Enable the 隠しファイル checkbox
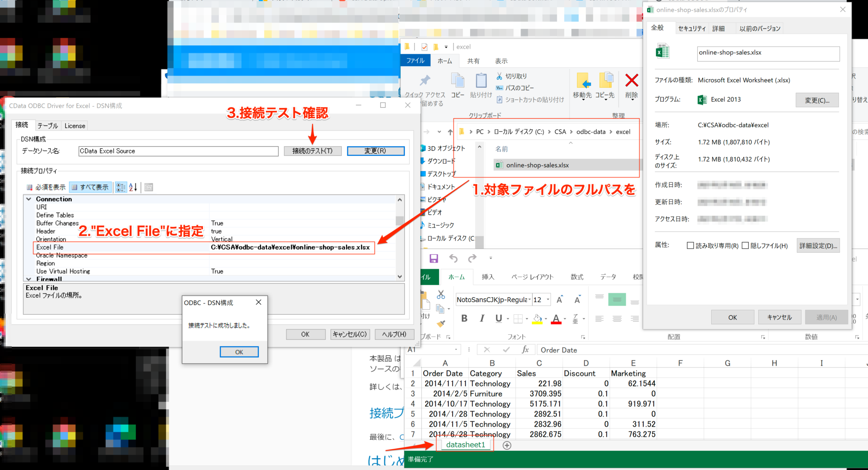868x470 pixels. tap(745, 246)
